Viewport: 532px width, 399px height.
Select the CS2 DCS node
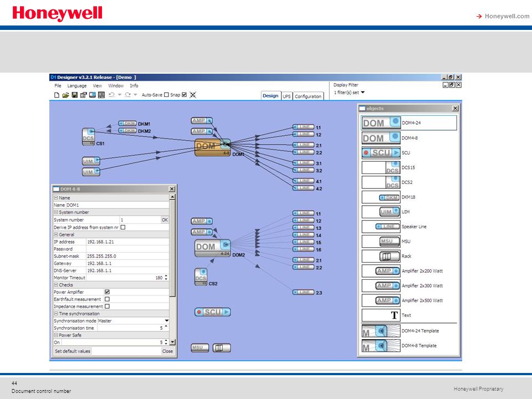click(201, 277)
